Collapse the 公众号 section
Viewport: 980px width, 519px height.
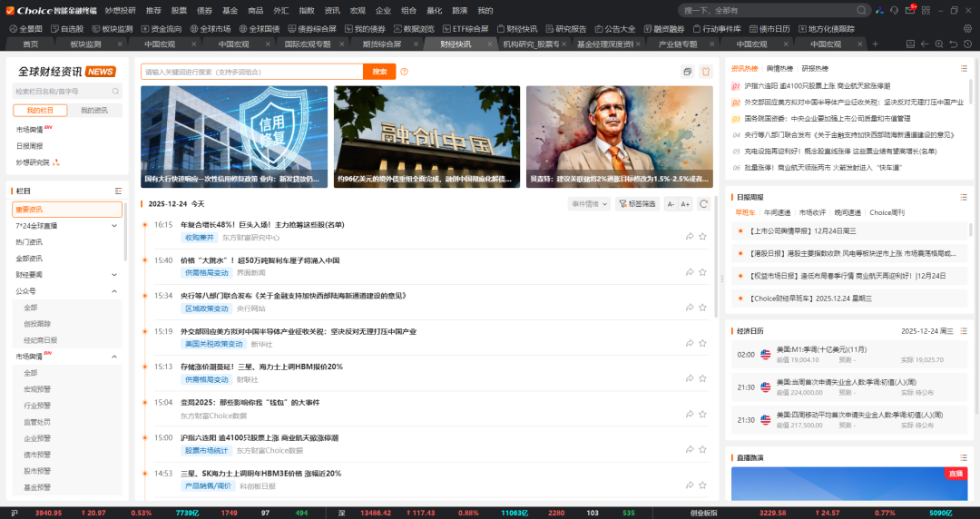114,290
